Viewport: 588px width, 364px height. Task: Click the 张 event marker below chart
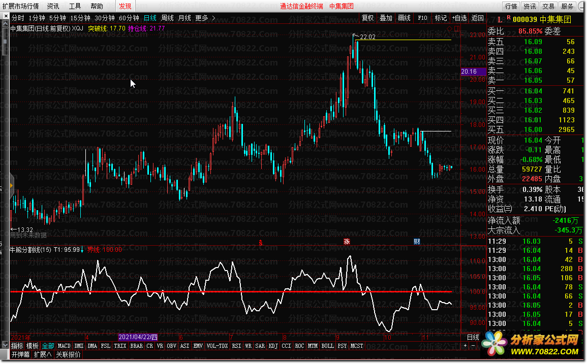coord(347,242)
